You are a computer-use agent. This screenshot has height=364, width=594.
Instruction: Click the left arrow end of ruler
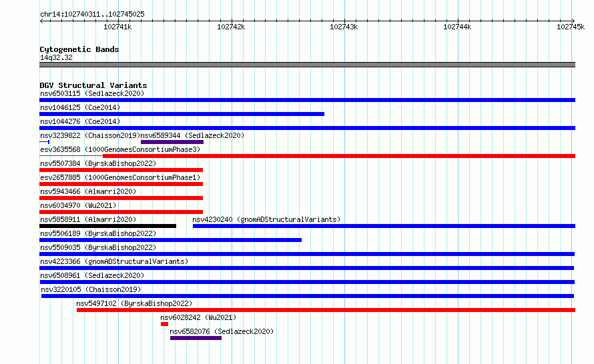41,21
